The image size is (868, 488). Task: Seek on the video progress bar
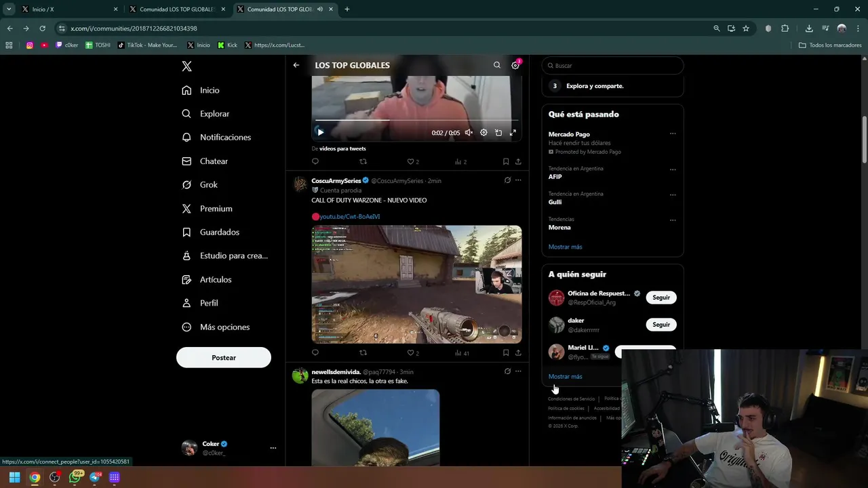[x=416, y=120]
